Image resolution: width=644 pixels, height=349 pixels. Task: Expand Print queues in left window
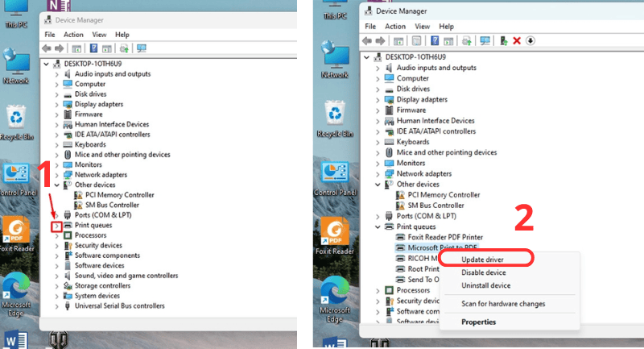click(56, 226)
